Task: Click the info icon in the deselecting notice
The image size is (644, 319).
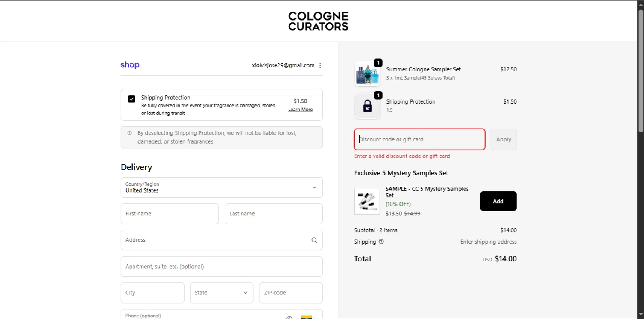Action: [x=130, y=133]
